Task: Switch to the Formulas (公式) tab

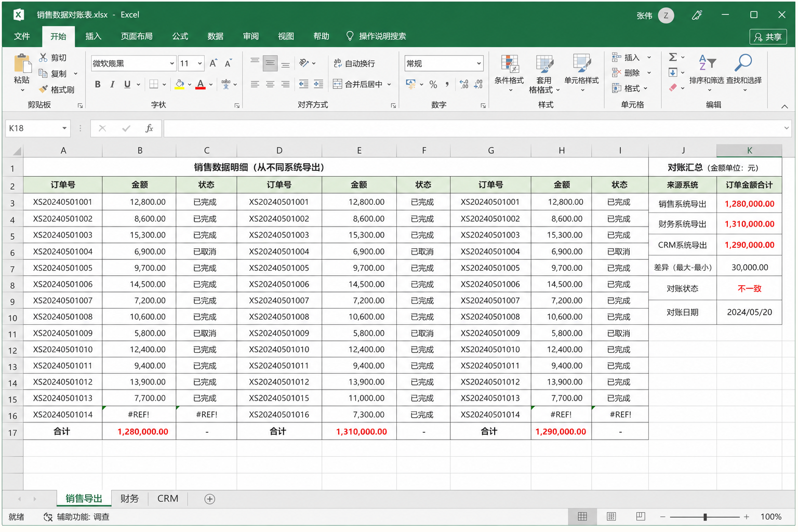Action: point(180,36)
